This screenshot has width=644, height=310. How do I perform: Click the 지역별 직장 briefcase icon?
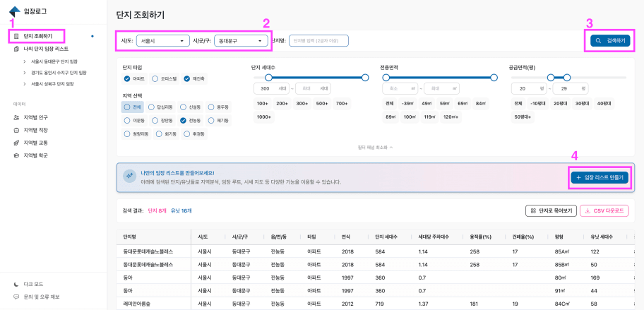click(16, 130)
